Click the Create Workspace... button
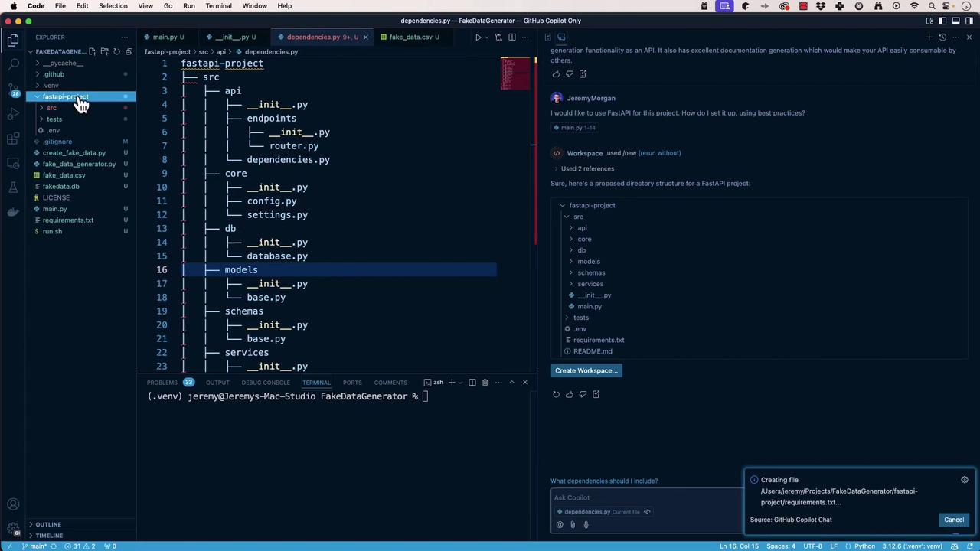980x551 pixels. [586, 370]
